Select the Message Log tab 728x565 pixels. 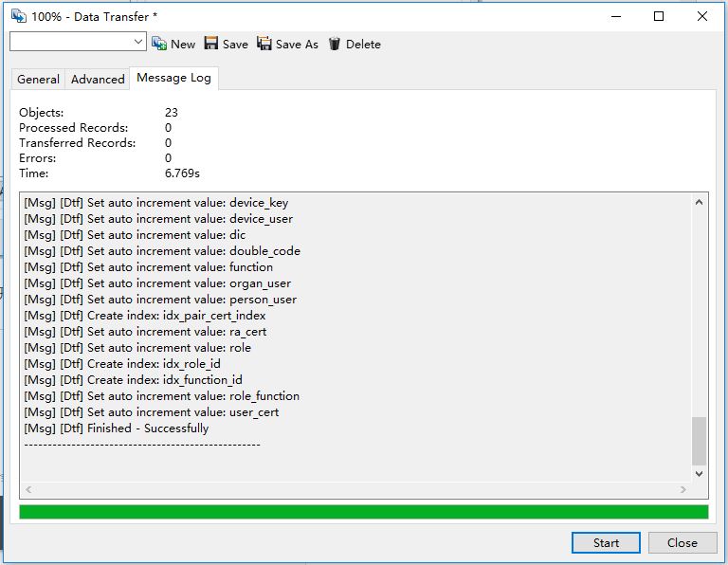coord(173,78)
